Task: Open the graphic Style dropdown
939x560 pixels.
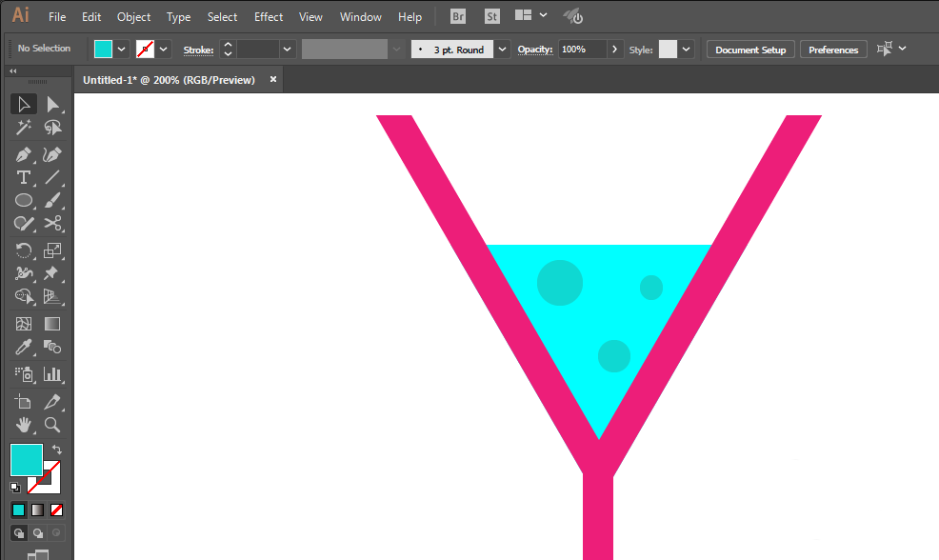Action: pyautogui.click(x=687, y=50)
